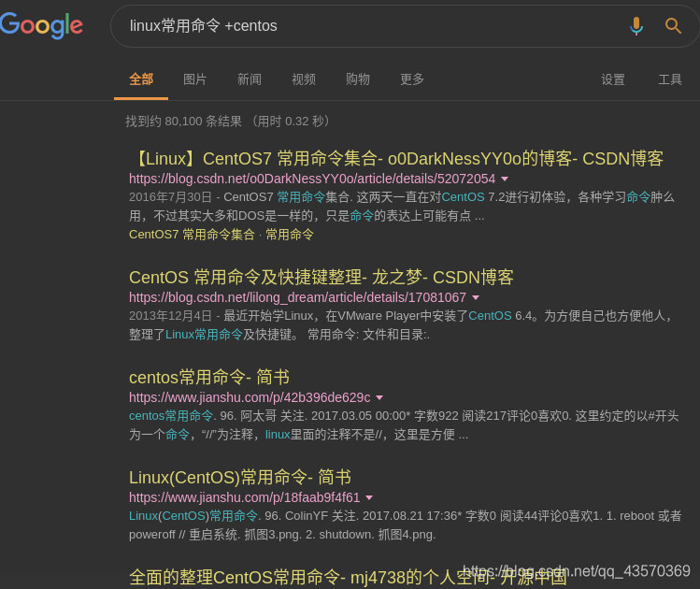Click the jianshu.com/p/42b396de629c URL
Screen dimensions: 700x589
coord(250,397)
